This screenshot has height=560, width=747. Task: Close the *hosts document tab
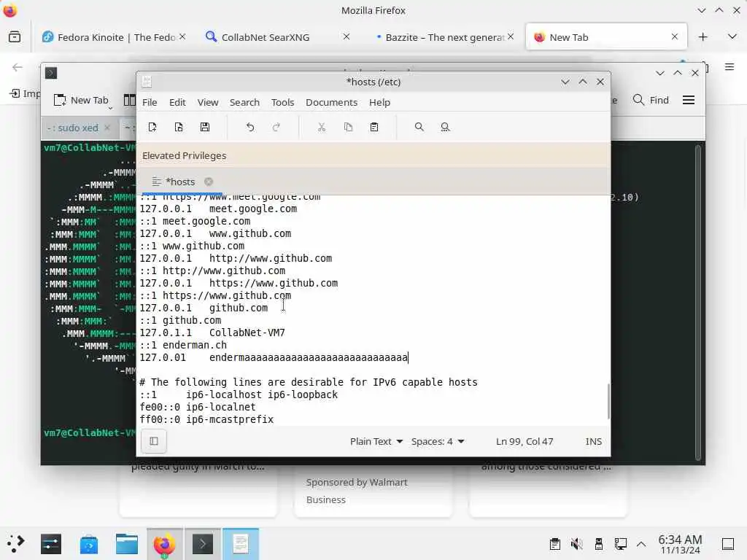coord(208,182)
